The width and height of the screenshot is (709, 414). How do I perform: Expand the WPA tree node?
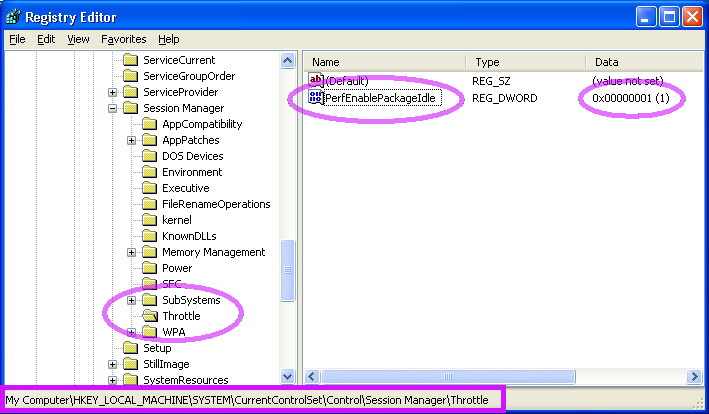point(132,332)
